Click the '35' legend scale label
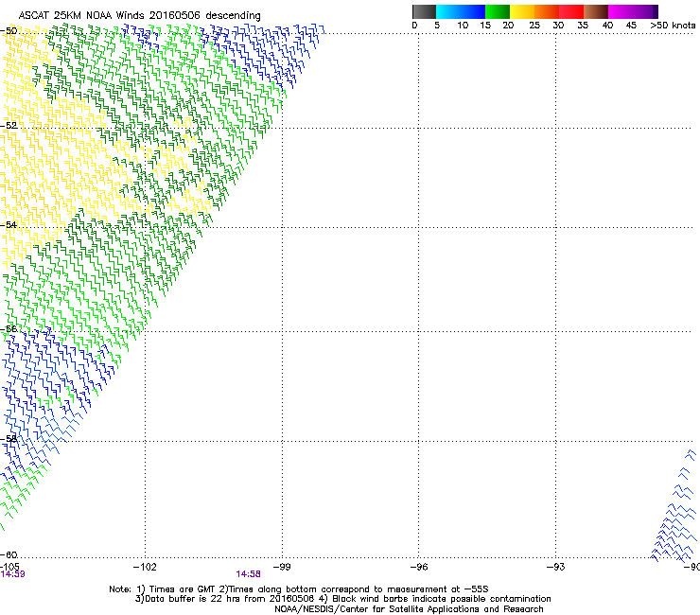This screenshot has height=615, width=700. pos(583,26)
